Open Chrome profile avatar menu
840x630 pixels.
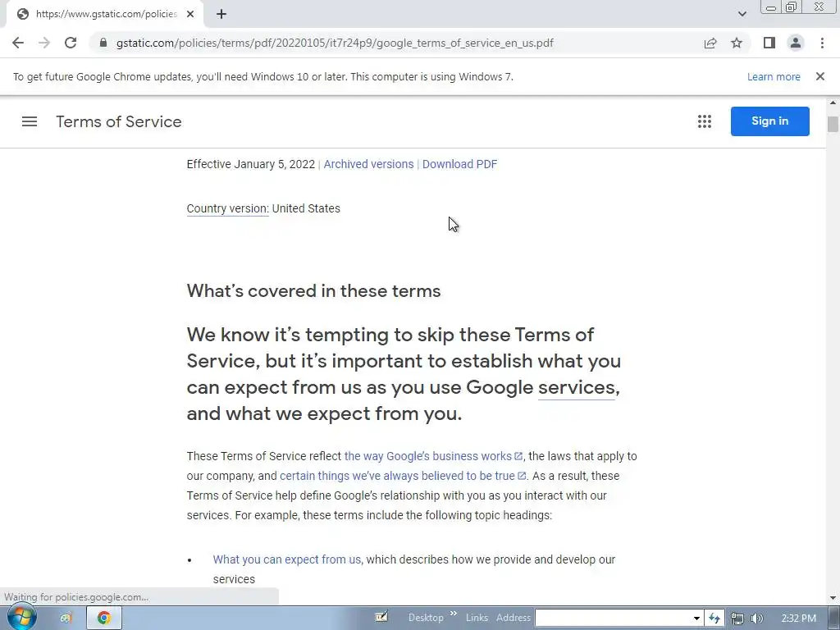point(796,43)
